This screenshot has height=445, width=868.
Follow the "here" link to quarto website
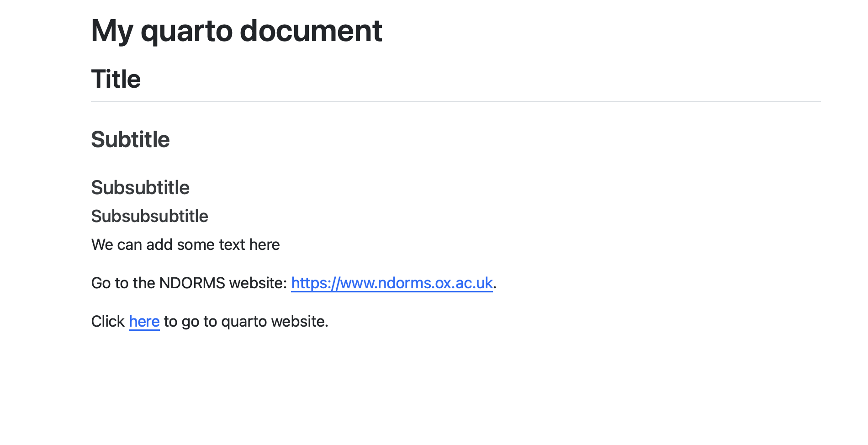[x=144, y=322]
